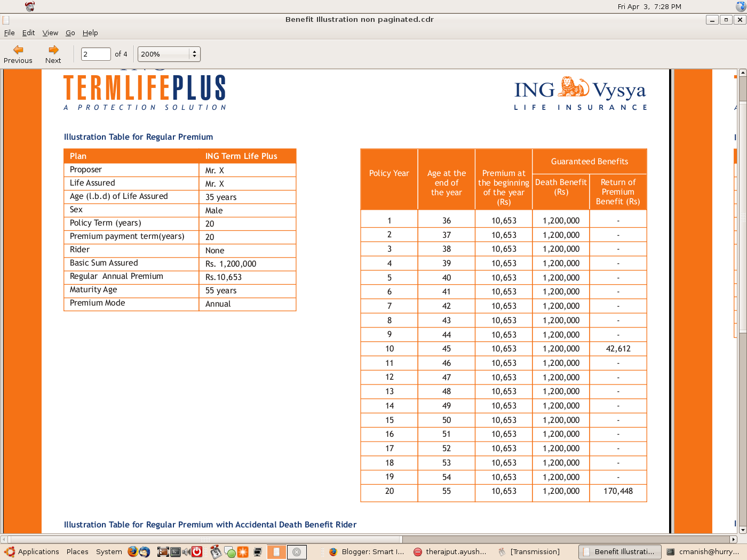Click the horizontal scrollbar left arrow
Screen dimensions: 747x560
[4, 539]
